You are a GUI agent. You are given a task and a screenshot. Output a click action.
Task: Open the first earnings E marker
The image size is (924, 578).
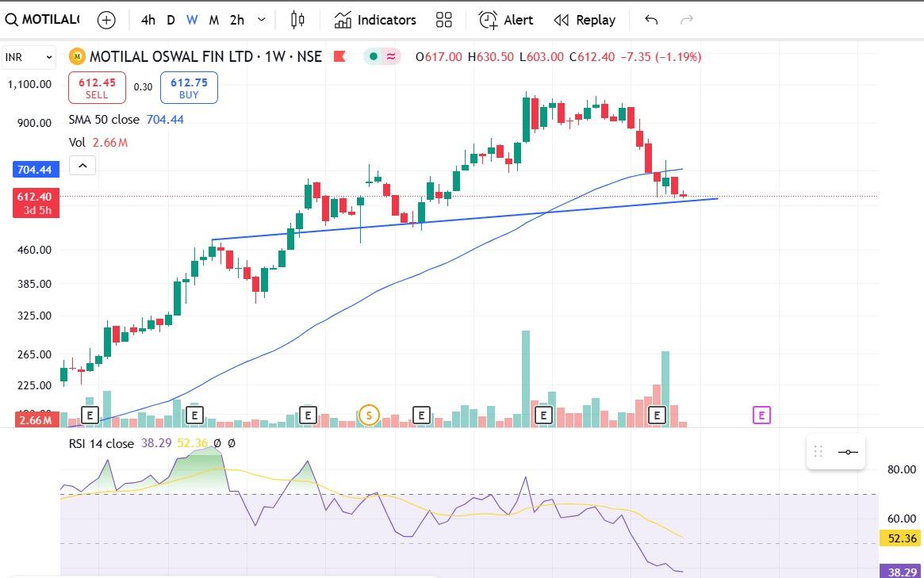click(90, 415)
